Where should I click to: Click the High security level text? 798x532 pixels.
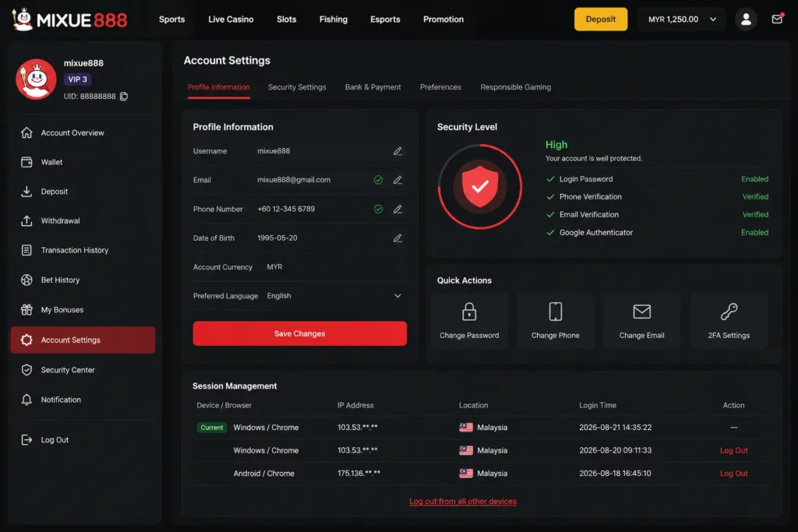click(x=556, y=145)
